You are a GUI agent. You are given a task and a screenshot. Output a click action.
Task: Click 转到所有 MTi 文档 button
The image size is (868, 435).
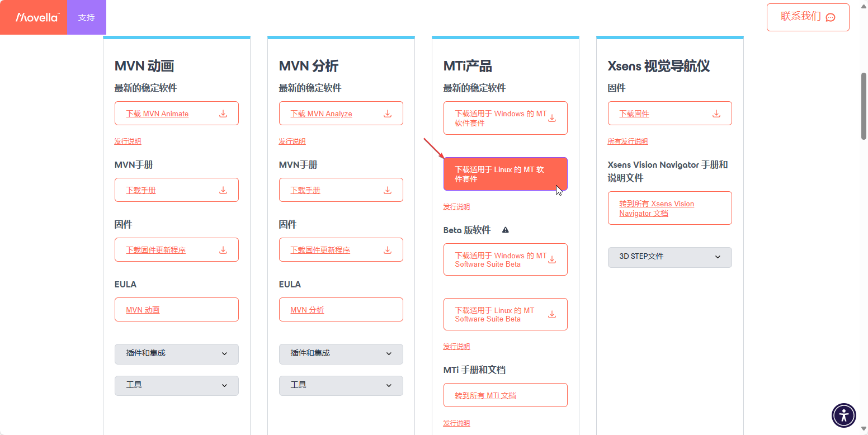pos(506,395)
